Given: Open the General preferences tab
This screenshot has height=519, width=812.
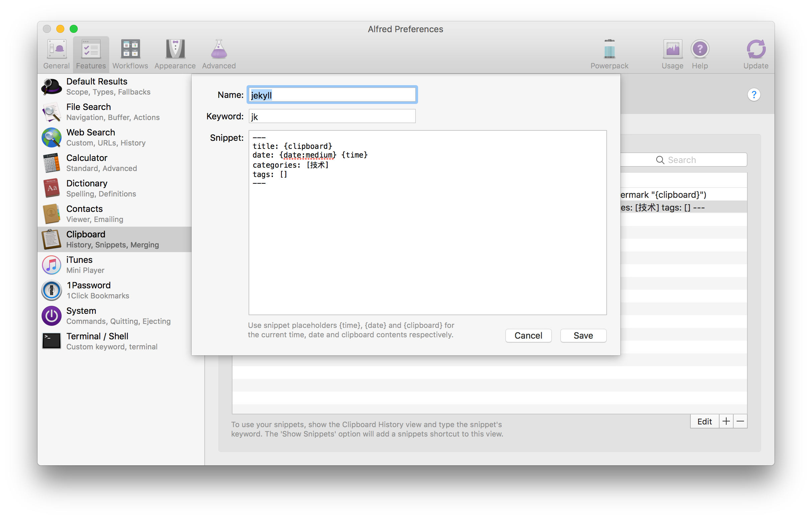Looking at the screenshot, I should click(x=56, y=54).
